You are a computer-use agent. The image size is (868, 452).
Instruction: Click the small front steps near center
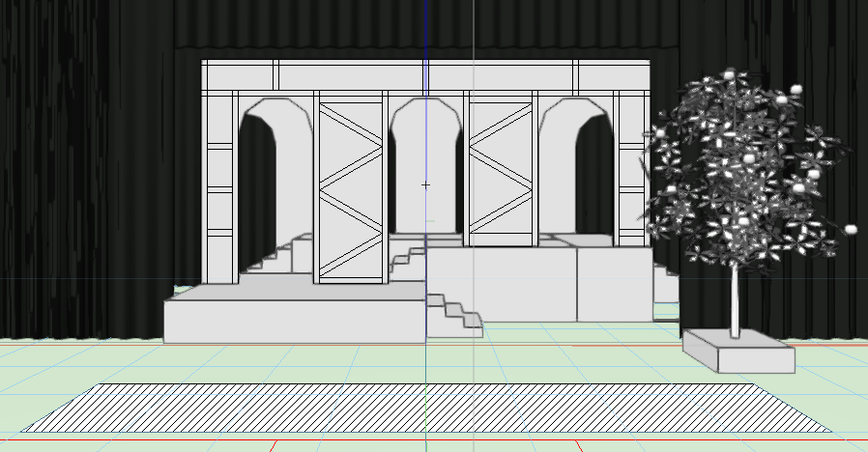point(452,315)
